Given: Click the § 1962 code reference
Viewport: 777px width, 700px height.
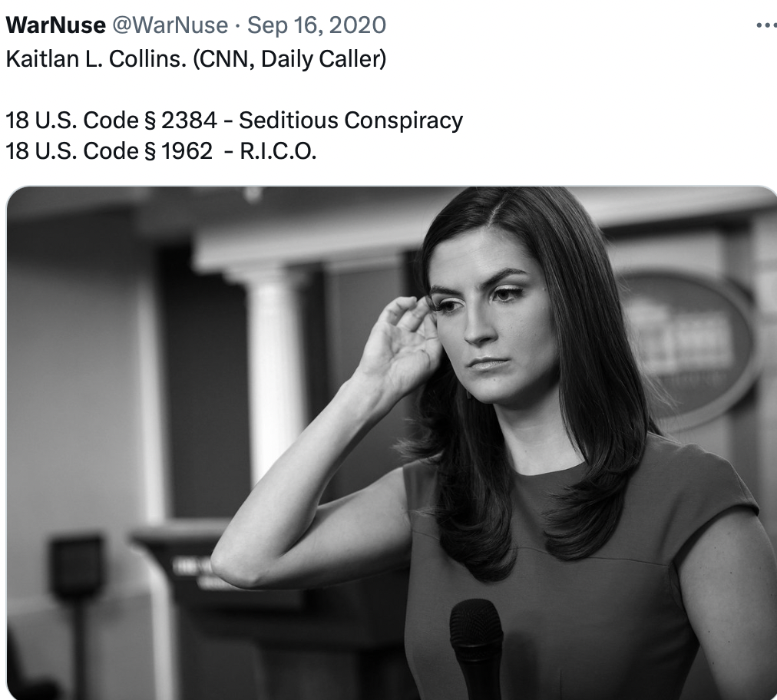Looking at the screenshot, I should 178,151.
